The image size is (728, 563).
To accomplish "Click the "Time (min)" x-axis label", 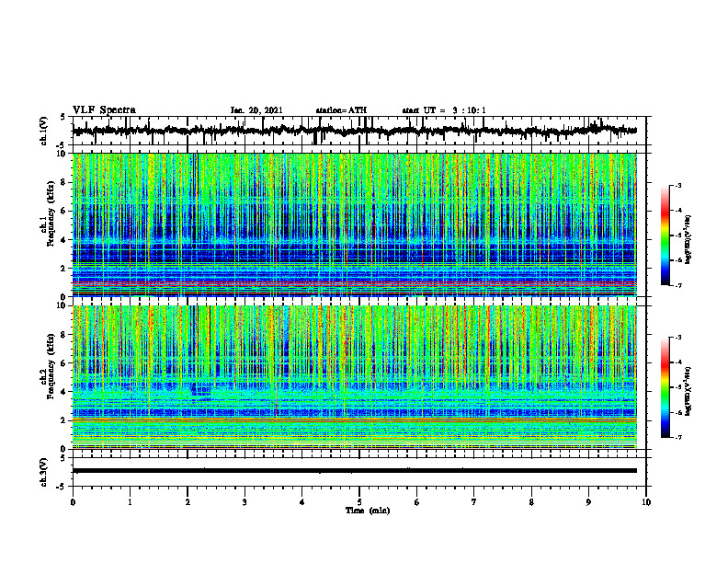I will 368,511.
